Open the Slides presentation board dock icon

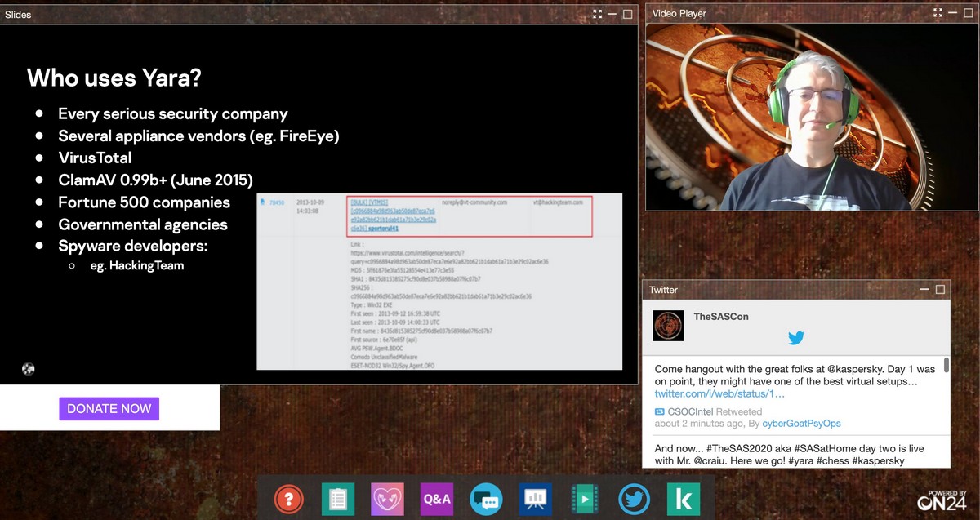(536, 499)
